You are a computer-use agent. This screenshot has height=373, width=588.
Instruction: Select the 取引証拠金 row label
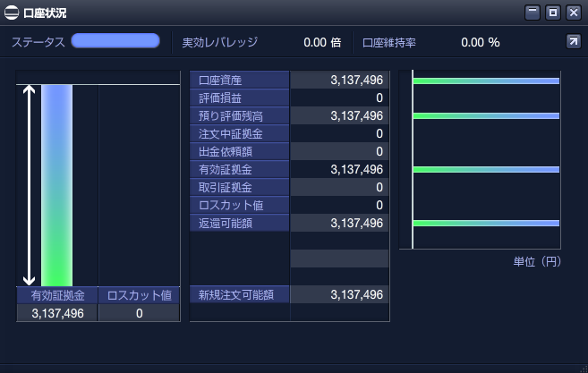(x=240, y=187)
